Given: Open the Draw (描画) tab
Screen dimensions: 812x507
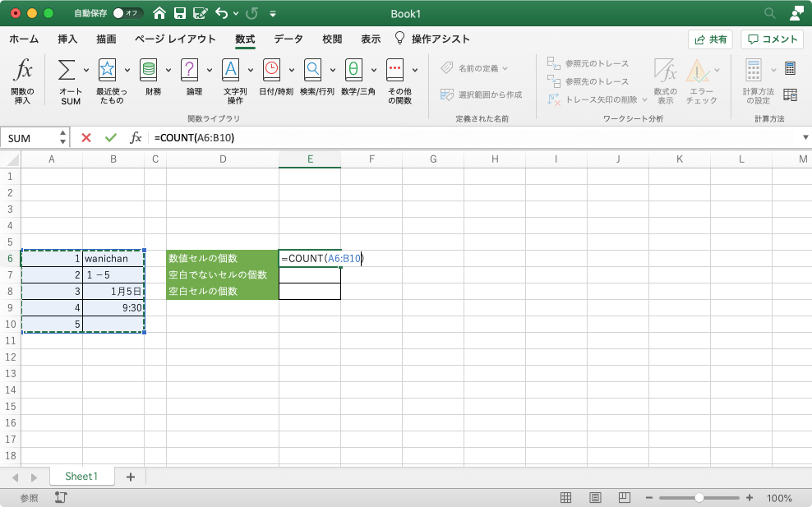Looking at the screenshot, I should click(106, 39).
